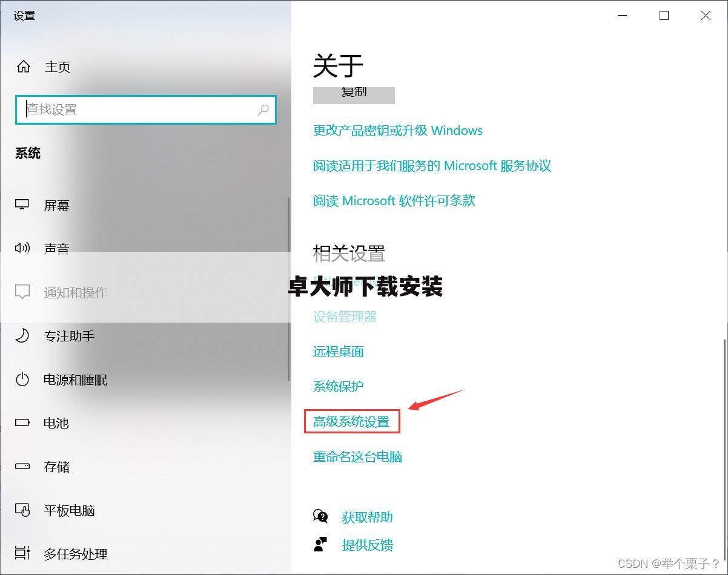The width and height of the screenshot is (728, 575).
Task: Open 远程桌面 link
Action: (339, 351)
